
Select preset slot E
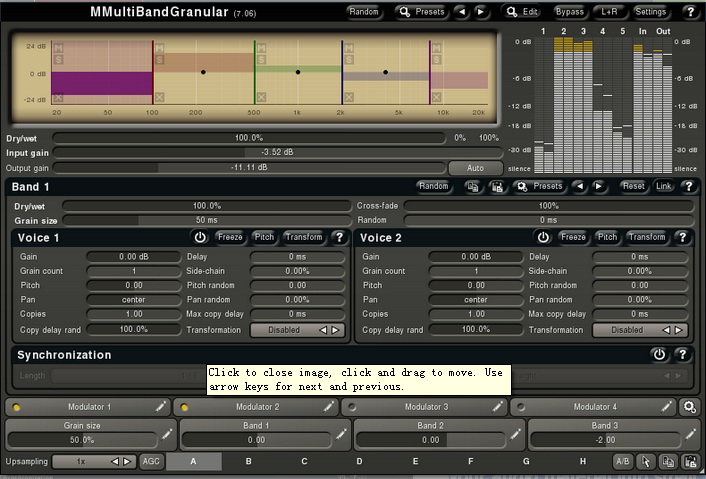pos(415,461)
